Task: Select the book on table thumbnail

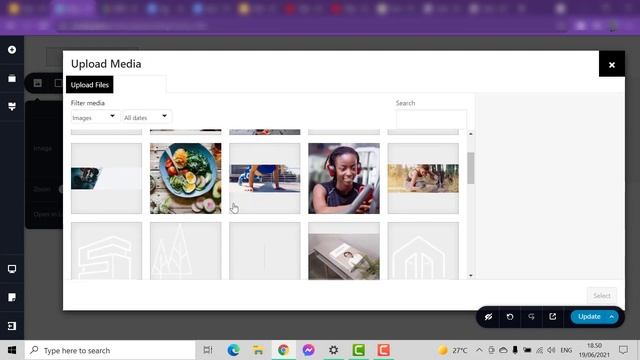Action: [344, 251]
